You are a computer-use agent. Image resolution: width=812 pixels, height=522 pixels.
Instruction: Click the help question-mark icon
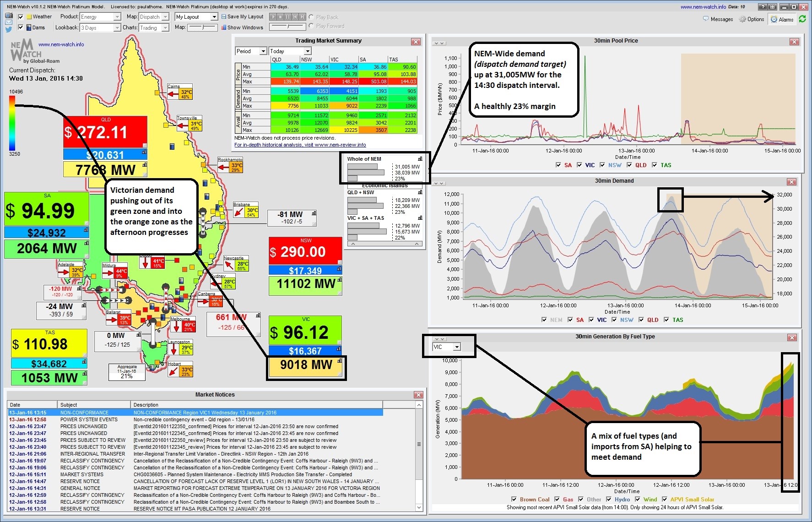pyautogui.click(x=763, y=7)
